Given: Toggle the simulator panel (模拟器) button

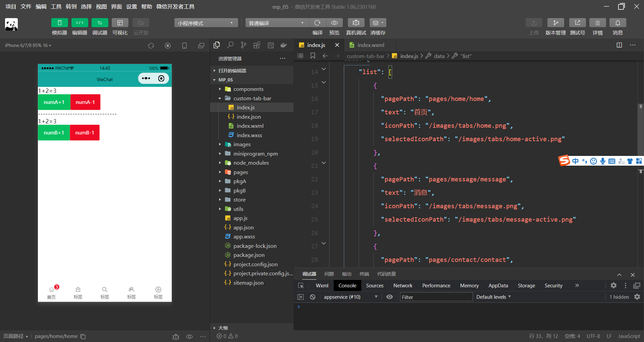Looking at the screenshot, I should click(x=59, y=23).
